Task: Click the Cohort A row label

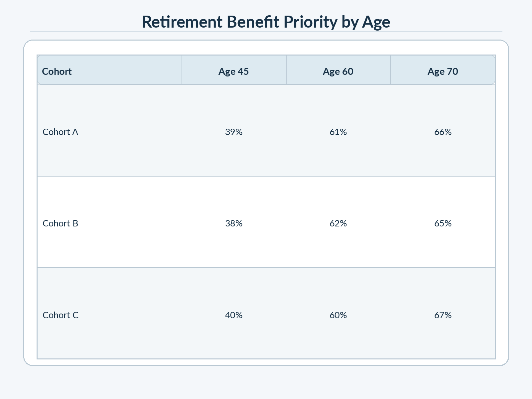Action: tap(61, 132)
